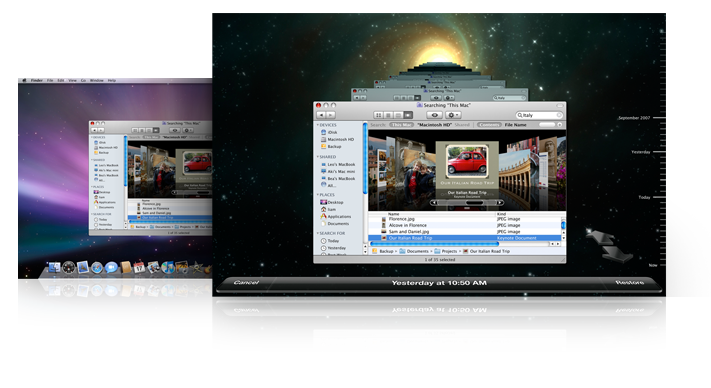Collapse the DEVICES sidebar section

tap(317, 125)
